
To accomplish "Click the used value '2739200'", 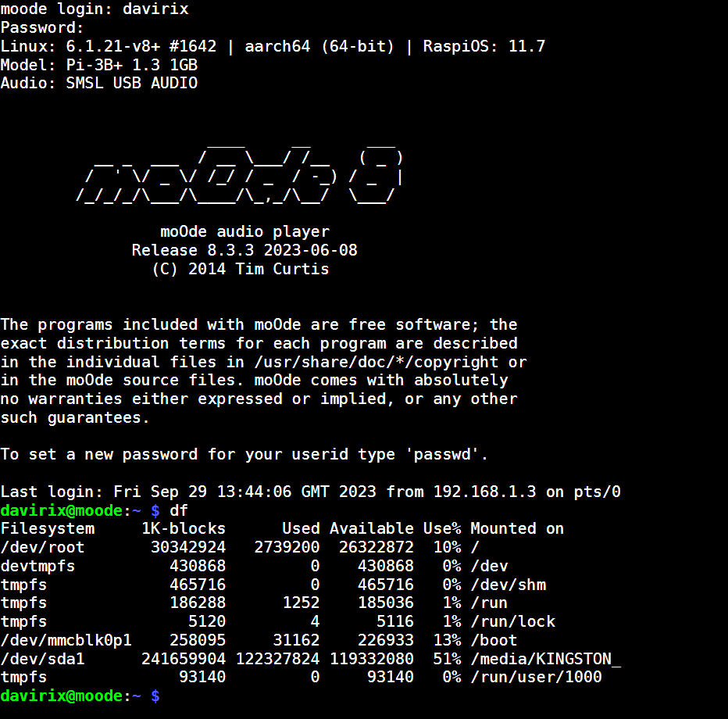I will pyautogui.click(x=287, y=547).
